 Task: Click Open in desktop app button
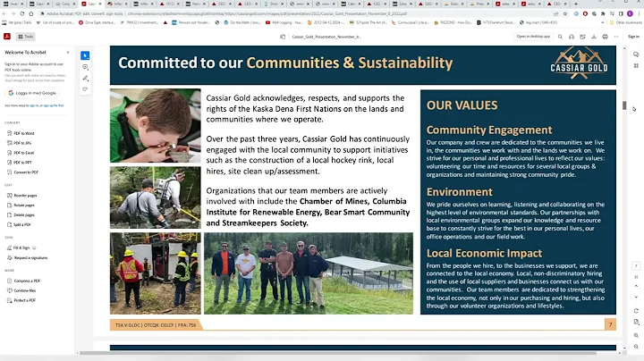point(533,37)
